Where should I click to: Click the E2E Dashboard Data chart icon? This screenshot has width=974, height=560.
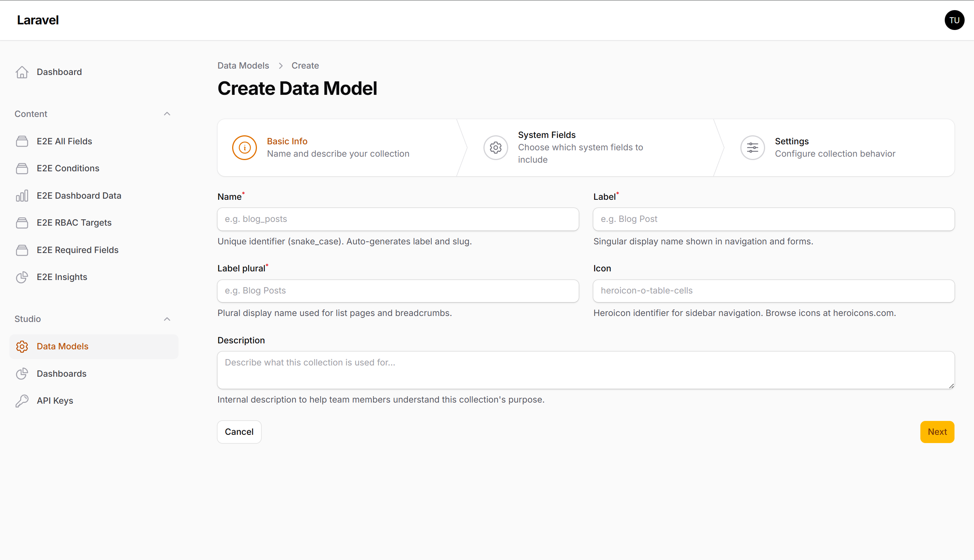(22, 195)
